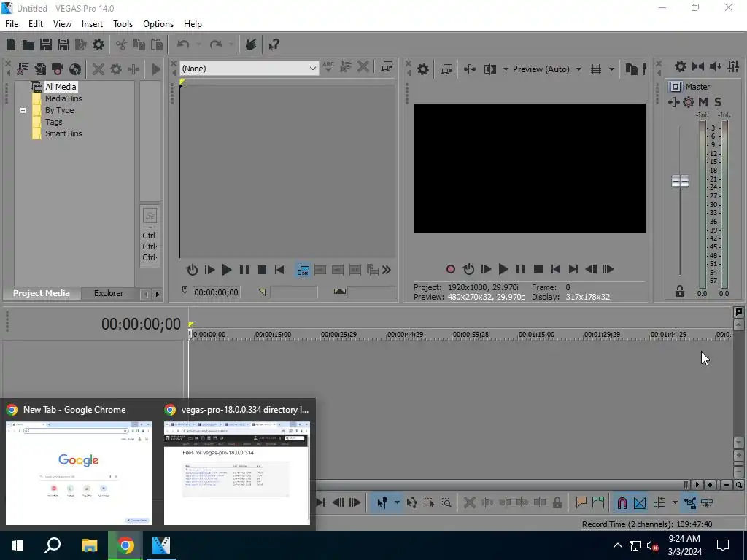Select the Tags folder
The width and height of the screenshot is (747, 560).
pos(54,122)
